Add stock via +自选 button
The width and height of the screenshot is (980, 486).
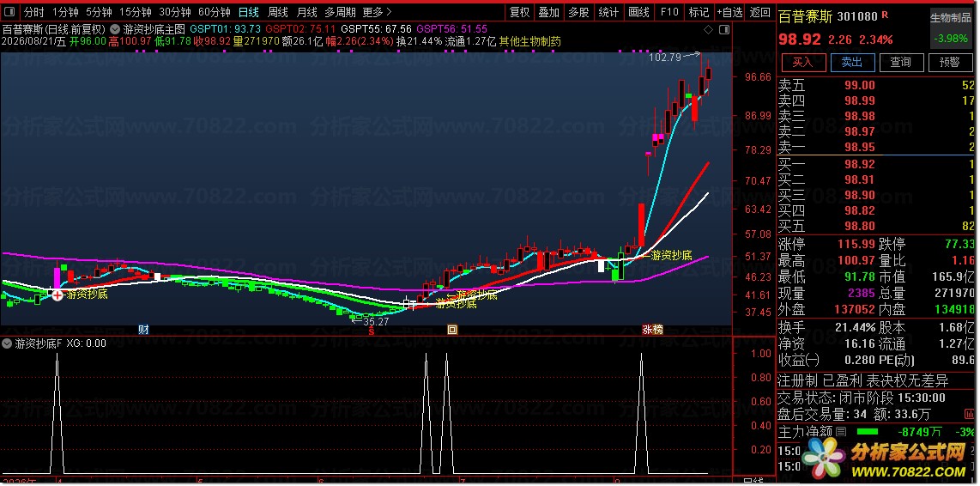click(x=729, y=12)
